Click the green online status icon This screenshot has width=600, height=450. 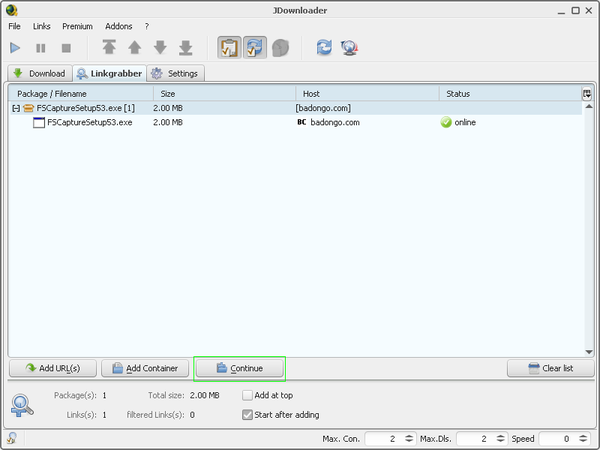click(x=446, y=122)
